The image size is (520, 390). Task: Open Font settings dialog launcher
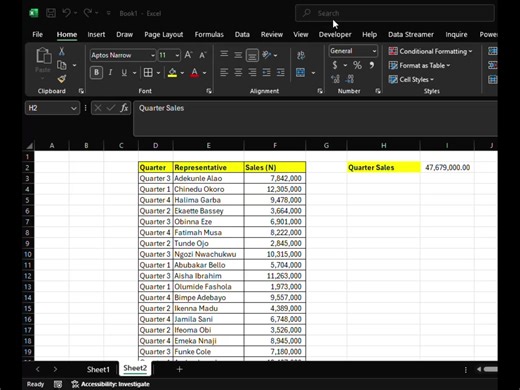[x=209, y=91]
